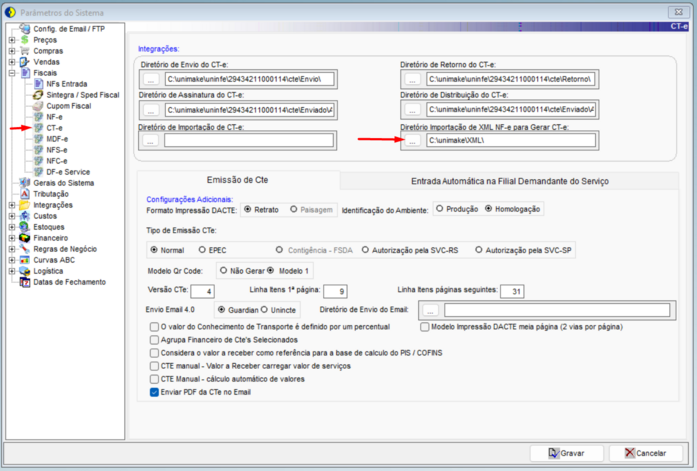697x471 pixels.
Task: Uncheck Enviar PDF da CTe no Email
Action: 154,392
